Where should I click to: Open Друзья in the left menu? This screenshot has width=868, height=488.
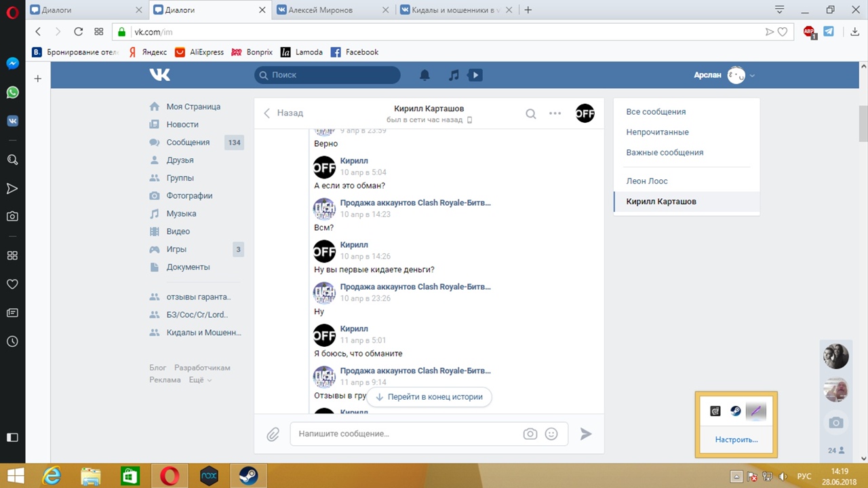(x=180, y=160)
